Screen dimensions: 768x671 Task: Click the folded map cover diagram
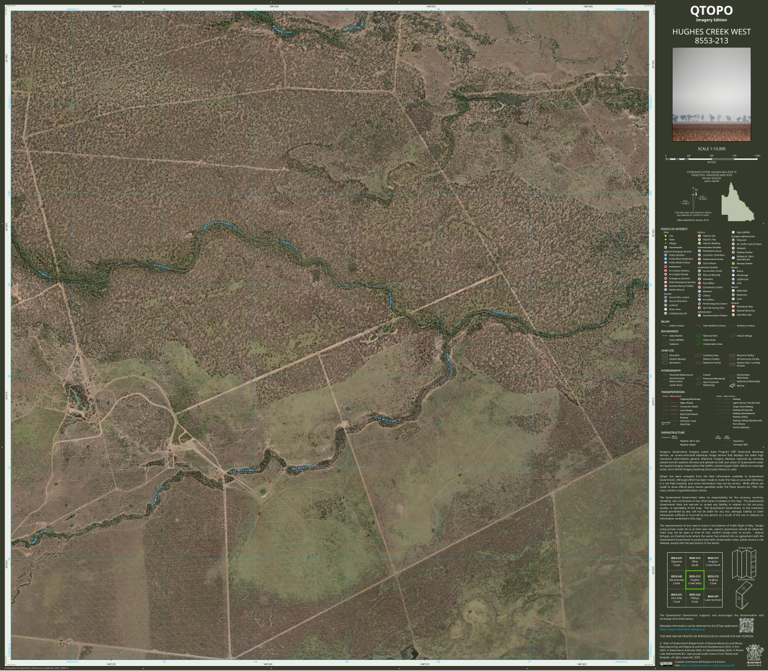click(743, 595)
